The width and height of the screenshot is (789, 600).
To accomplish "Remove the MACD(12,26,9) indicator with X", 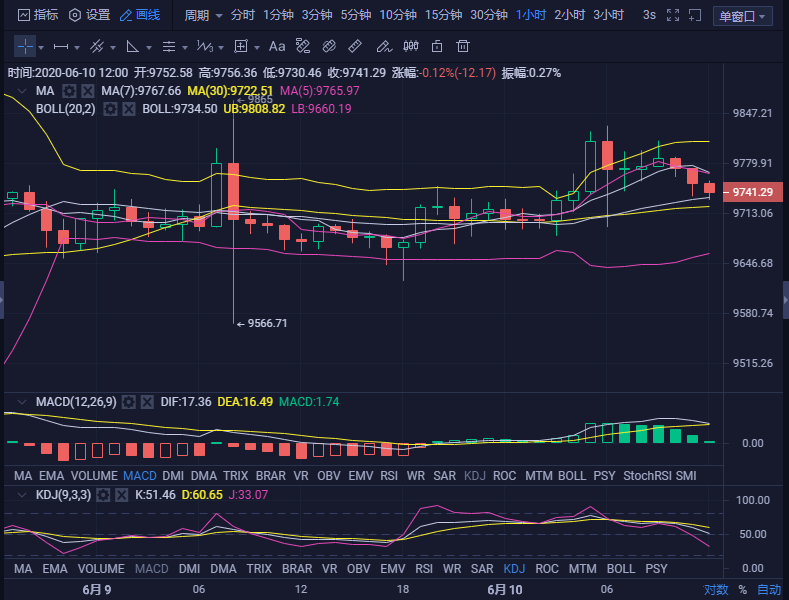I will coord(147,402).
